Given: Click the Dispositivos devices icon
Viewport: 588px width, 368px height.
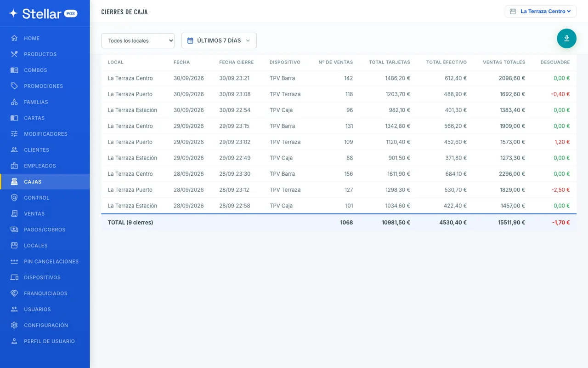Looking at the screenshot, I should [x=14, y=277].
